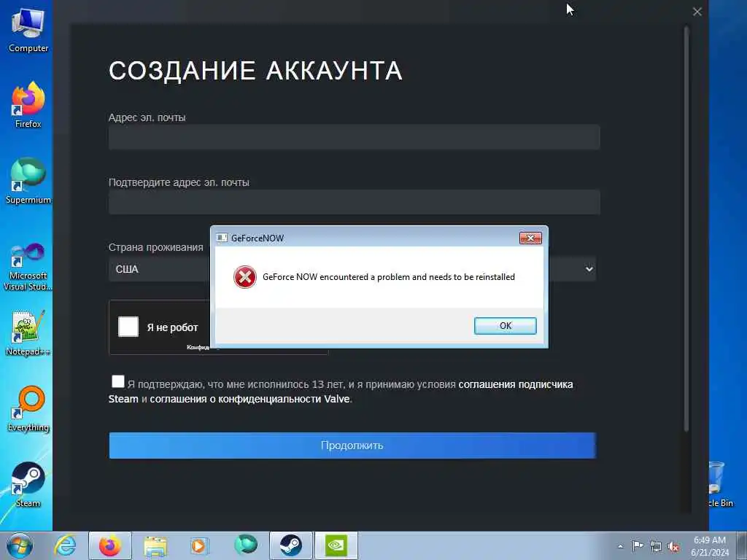Focus the "Адрес эл. почты" input field

click(x=354, y=136)
